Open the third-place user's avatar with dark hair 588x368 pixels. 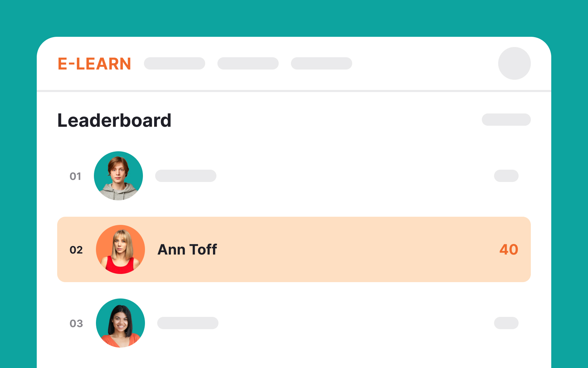tap(120, 323)
